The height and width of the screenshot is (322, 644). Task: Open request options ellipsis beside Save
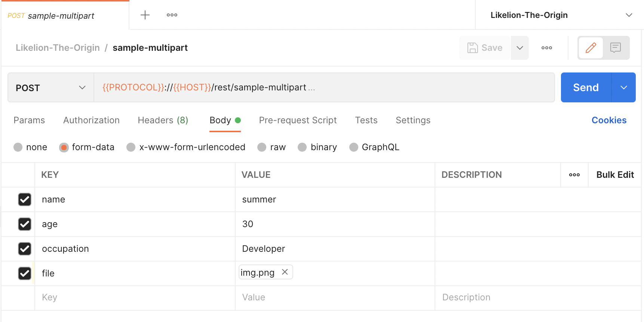[x=546, y=48]
